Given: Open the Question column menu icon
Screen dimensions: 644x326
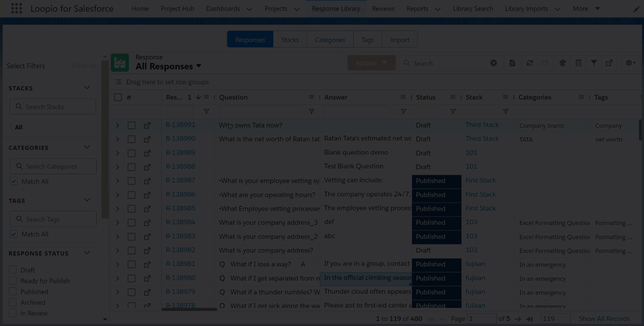Looking at the screenshot, I should pos(311,97).
